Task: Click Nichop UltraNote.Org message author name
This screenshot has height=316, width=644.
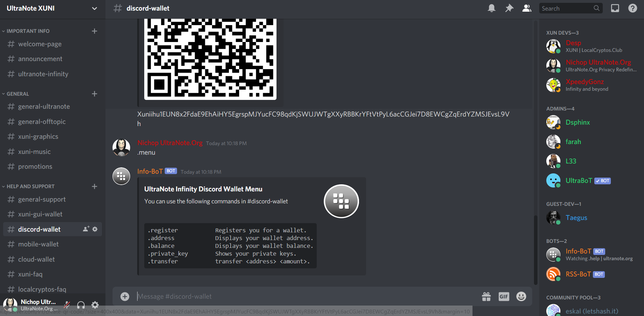Action: (170, 143)
